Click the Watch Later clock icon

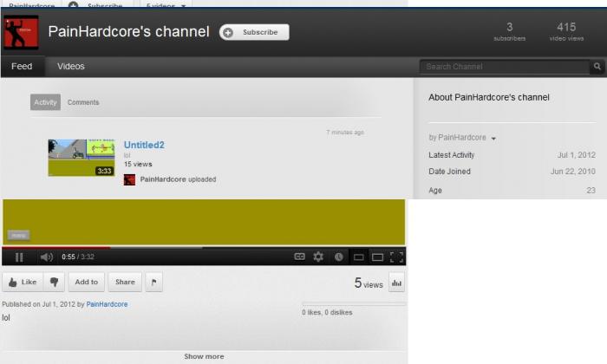pyautogui.click(x=339, y=257)
